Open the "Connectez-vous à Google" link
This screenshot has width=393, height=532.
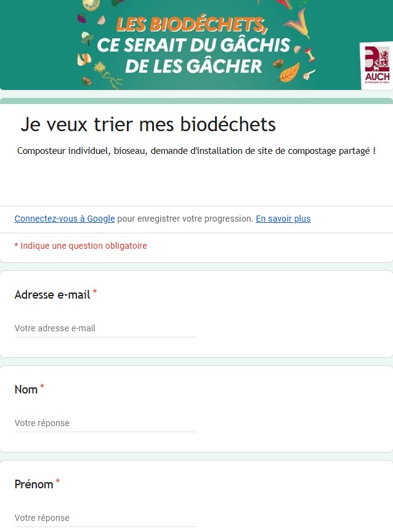point(65,219)
